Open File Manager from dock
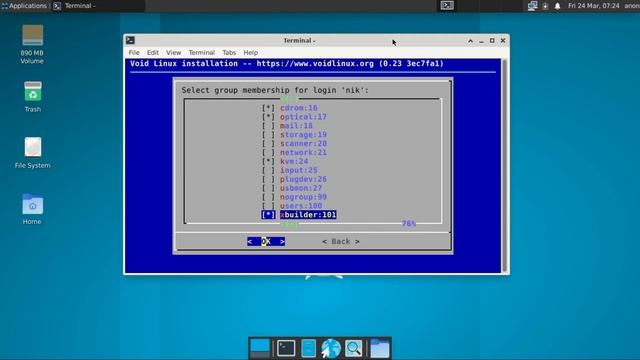 tap(309, 348)
